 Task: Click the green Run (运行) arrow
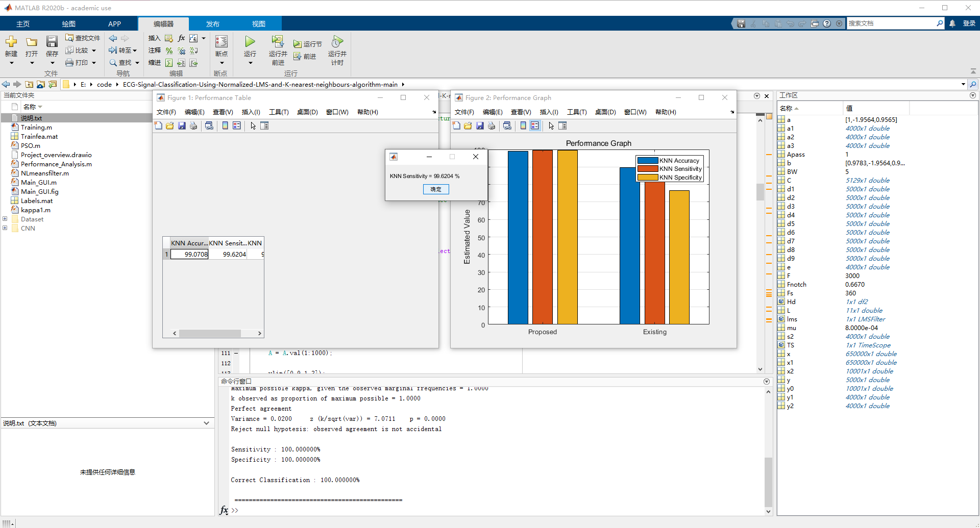(x=250, y=41)
